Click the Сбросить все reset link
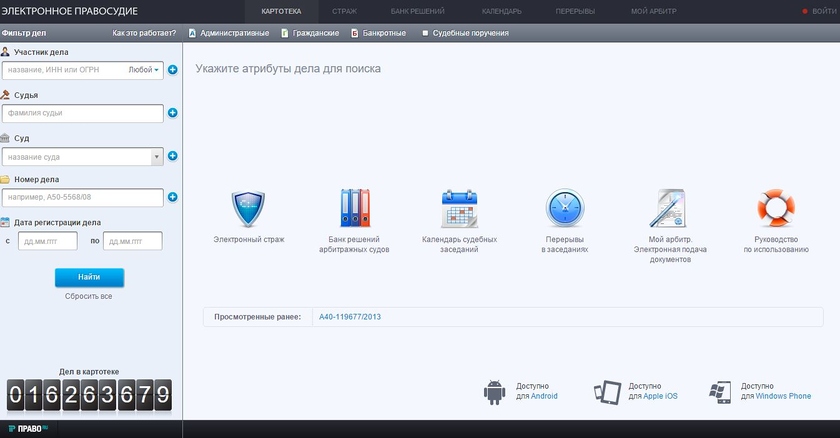Screen dimensions: 840x438 coord(89,297)
